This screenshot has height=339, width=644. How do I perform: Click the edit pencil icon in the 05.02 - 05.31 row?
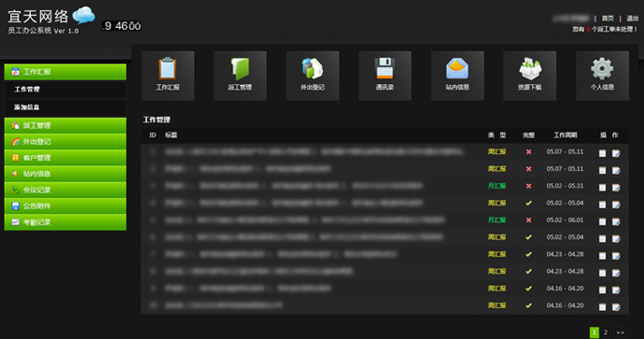click(616, 188)
